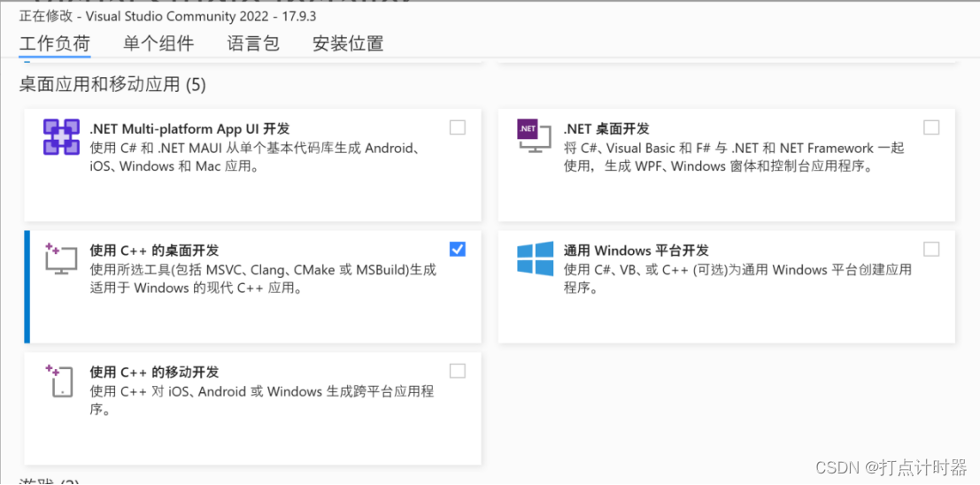Viewport: 980px width, 485px height.
Task: Click the .NET Multi-platform App UI purple icon
Action: pyautogui.click(x=61, y=137)
